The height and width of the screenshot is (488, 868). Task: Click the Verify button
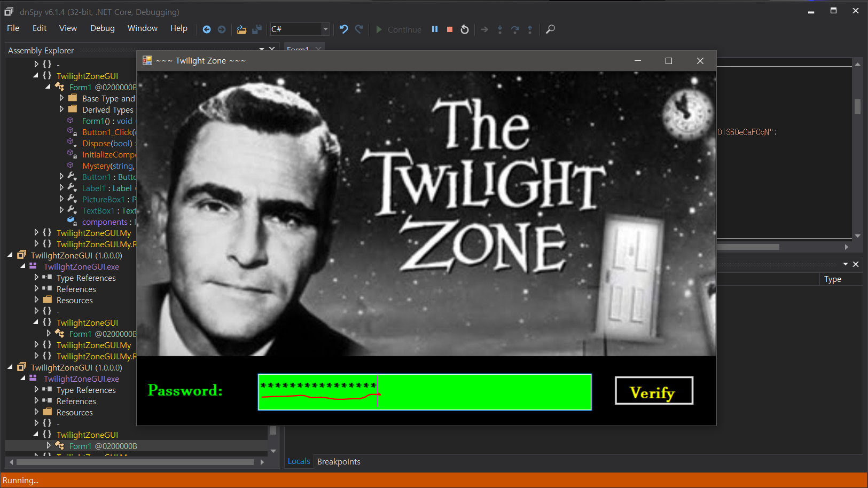coord(654,391)
